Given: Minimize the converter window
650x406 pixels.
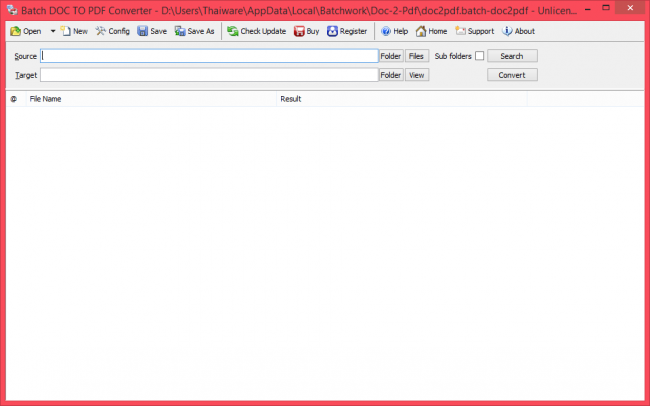Looking at the screenshot, I should (588, 9).
